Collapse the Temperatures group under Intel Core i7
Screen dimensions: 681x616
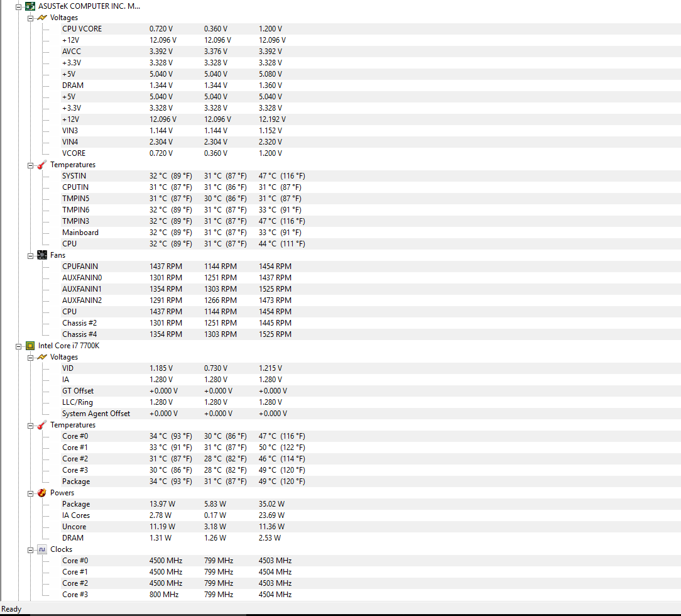click(x=30, y=426)
